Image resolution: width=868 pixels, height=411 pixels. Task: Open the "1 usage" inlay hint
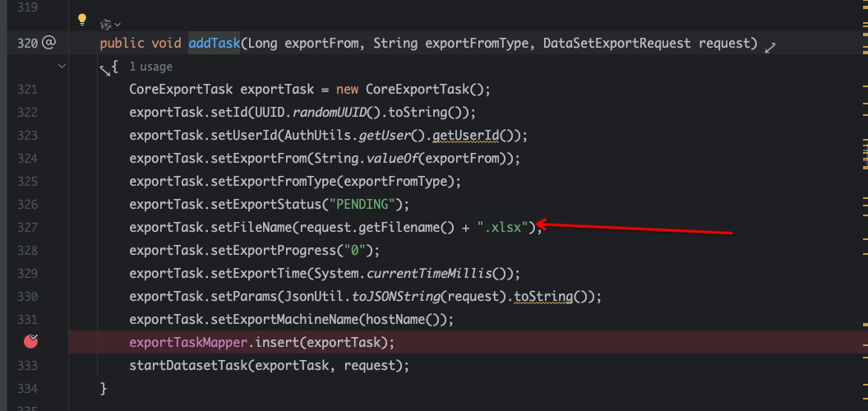pyautogui.click(x=152, y=66)
